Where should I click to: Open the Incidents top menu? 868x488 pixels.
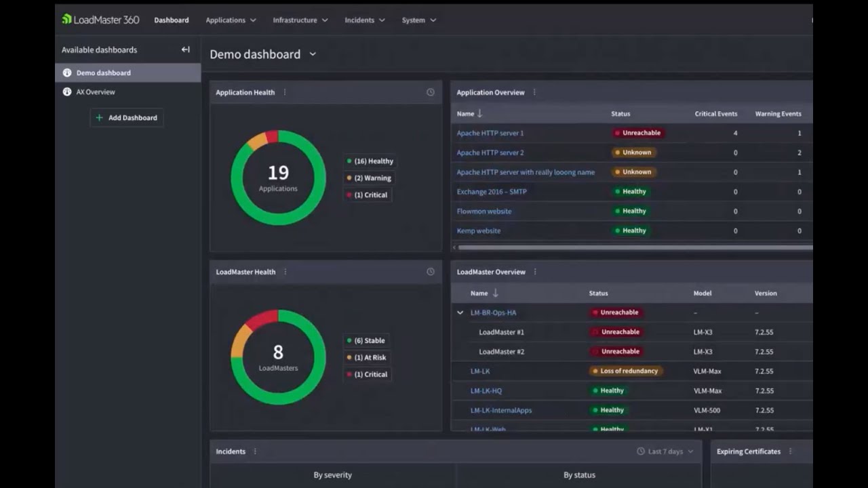click(365, 20)
